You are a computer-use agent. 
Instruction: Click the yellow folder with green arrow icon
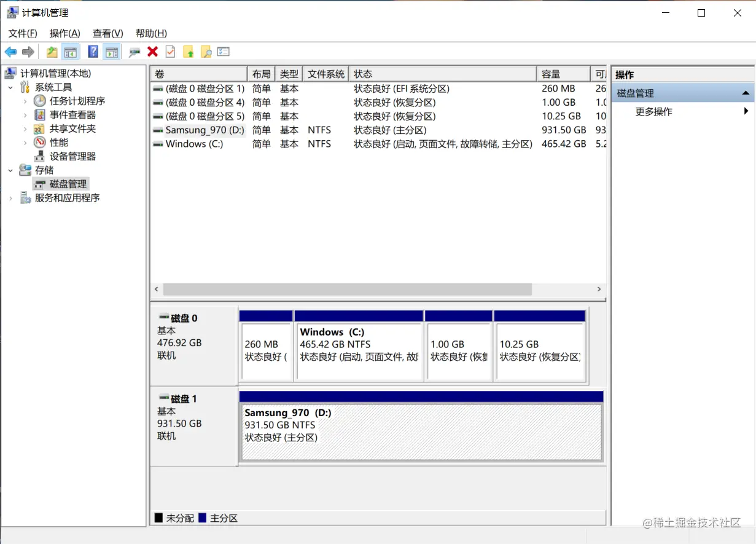(x=189, y=52)
